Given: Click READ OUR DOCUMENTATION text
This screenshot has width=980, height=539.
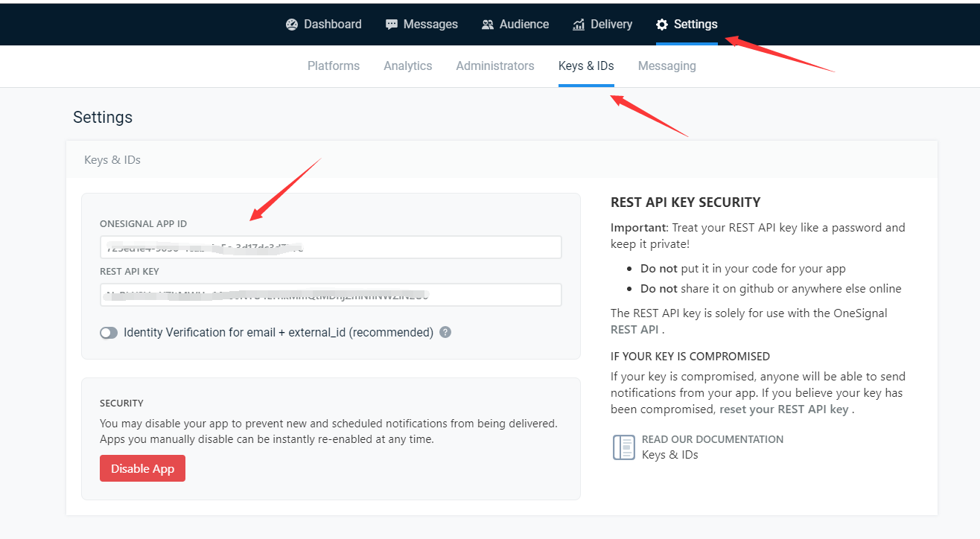Looking at the screenshot, I should pos(713,439).
